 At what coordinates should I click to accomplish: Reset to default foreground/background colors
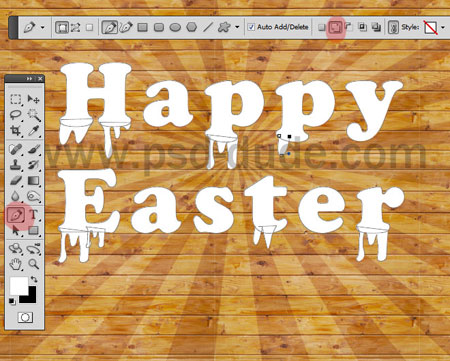coord(12,301)
